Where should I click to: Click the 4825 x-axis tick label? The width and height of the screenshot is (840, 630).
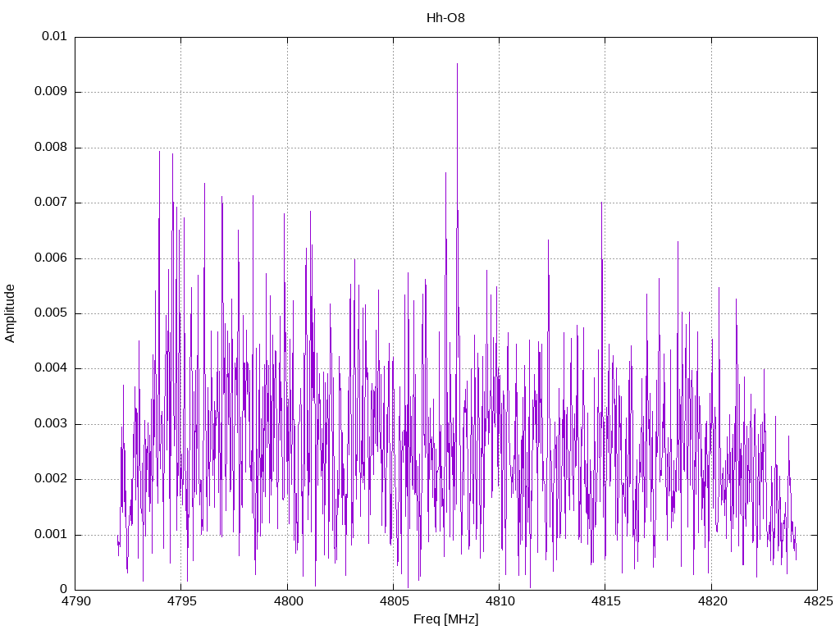818,601
